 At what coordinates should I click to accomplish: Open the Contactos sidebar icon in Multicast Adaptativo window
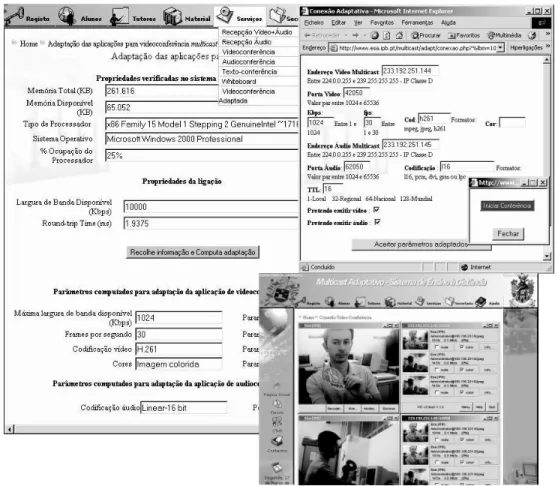[x=277, y=441]
